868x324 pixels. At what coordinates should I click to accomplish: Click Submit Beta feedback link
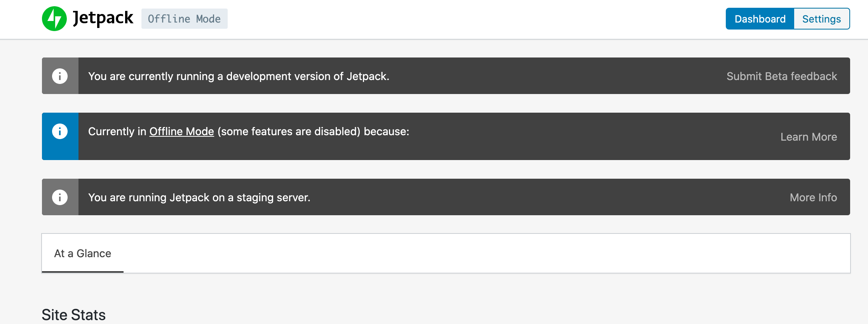pyautogui.click(x=782, y=76)
